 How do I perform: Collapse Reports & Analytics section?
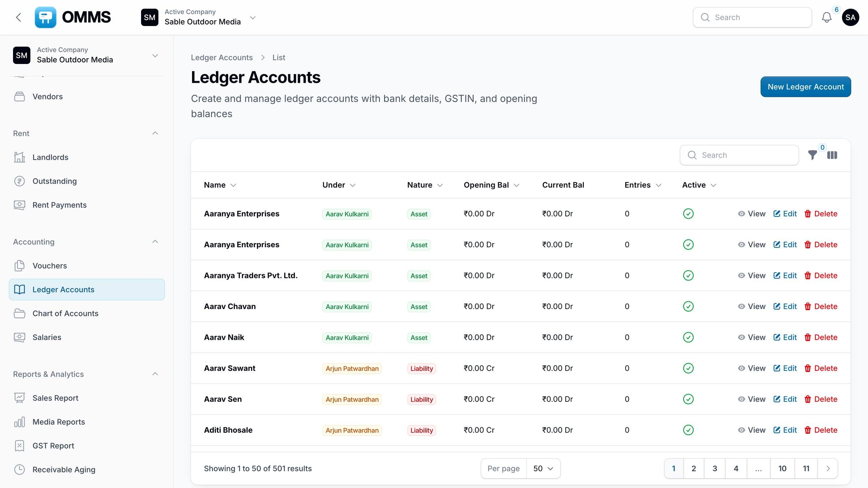pos(155,374)
